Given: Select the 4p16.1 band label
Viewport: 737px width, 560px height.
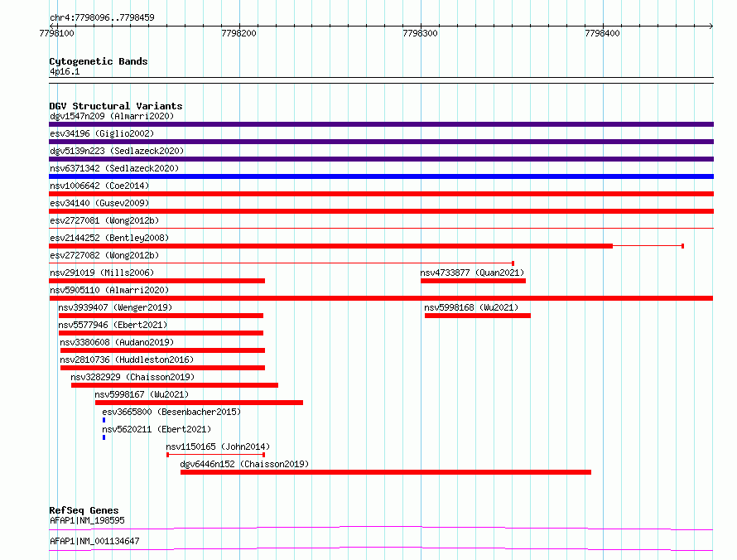Looking at the screenshot, I should [65, 71].
